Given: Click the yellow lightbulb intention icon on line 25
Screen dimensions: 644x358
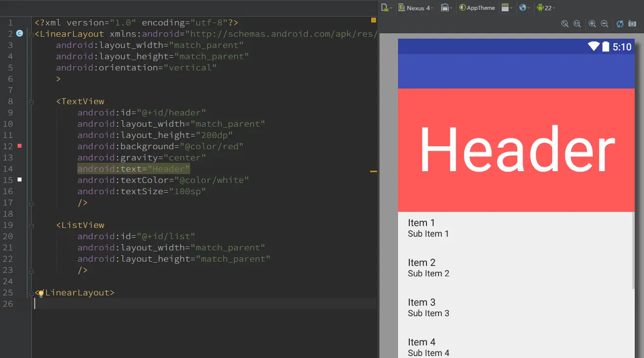Looking at the screenshot, I should [x=41, y=293].
